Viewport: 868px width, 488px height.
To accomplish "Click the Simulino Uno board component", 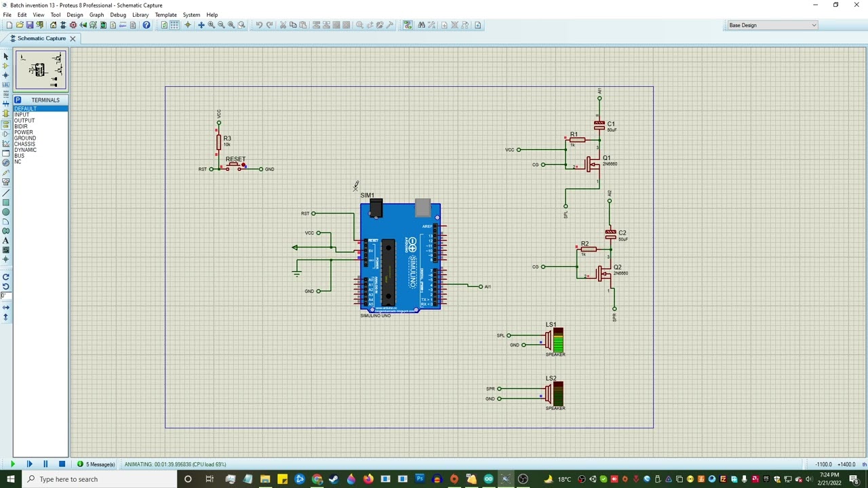I will (x=400, y=256).
